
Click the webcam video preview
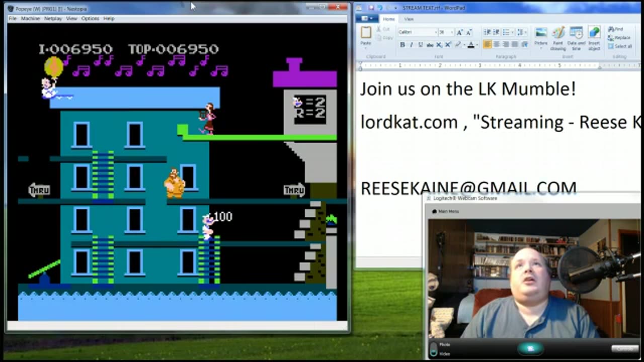point(534,278)
